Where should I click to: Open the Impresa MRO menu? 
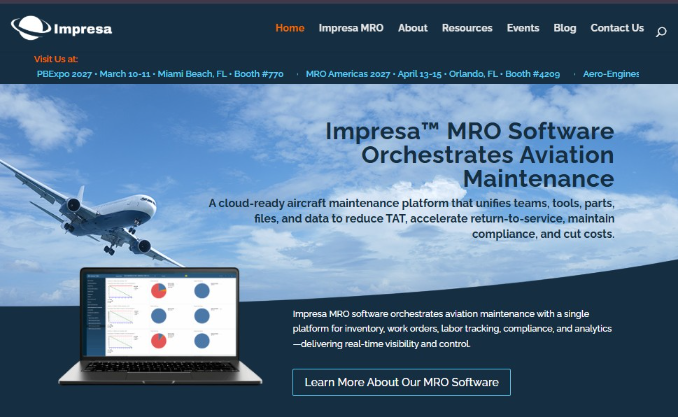pyautogui.click(x=351, y=28)
